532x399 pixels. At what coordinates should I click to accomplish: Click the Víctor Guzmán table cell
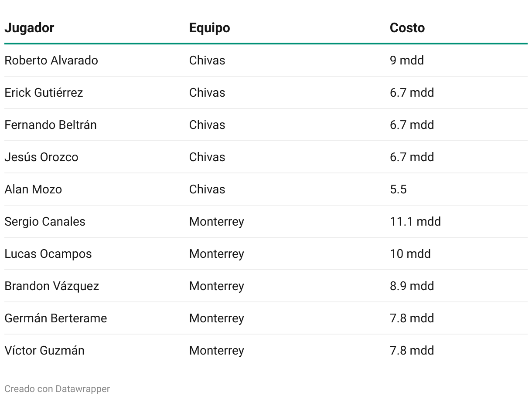coord(44,350)
